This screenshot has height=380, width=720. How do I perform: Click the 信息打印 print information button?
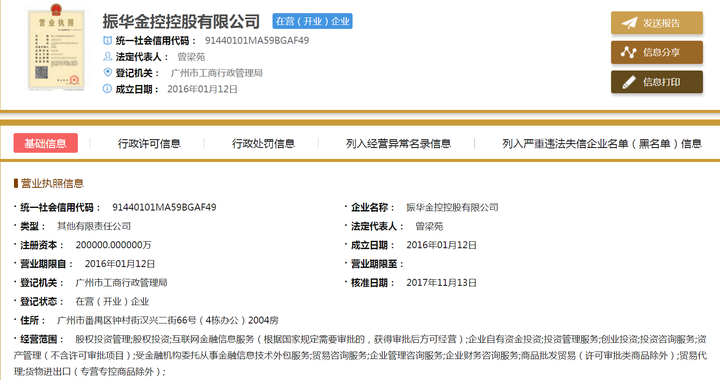(x=657, y=82)
